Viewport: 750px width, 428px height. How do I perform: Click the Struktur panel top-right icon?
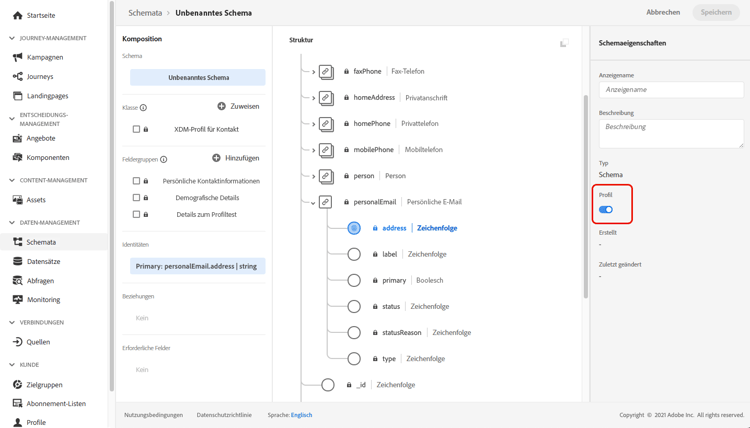pyautogui.click(x=564, y=43)
